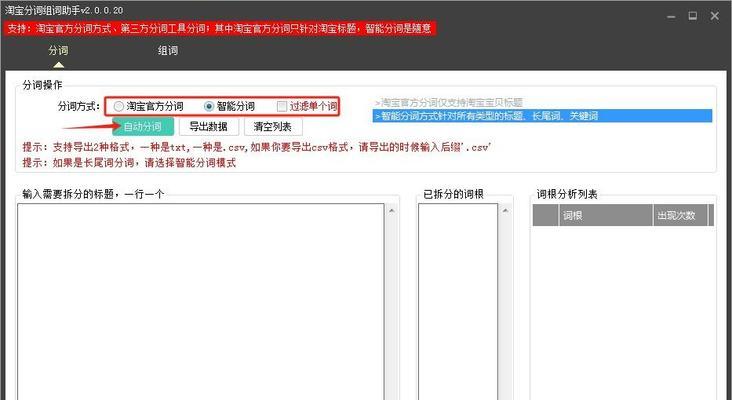Choose the 智能分词 radio option
This screenshot has width=732, height=400.
[x=230, y=106]
